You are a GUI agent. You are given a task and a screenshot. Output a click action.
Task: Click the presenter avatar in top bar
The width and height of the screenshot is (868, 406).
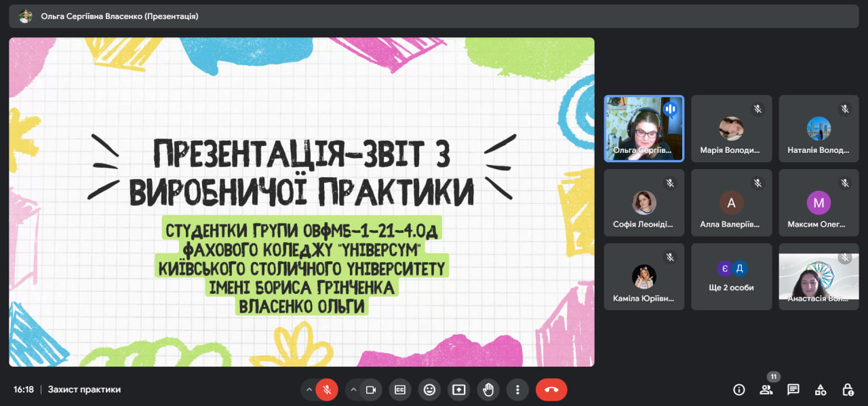coord(26,16)
